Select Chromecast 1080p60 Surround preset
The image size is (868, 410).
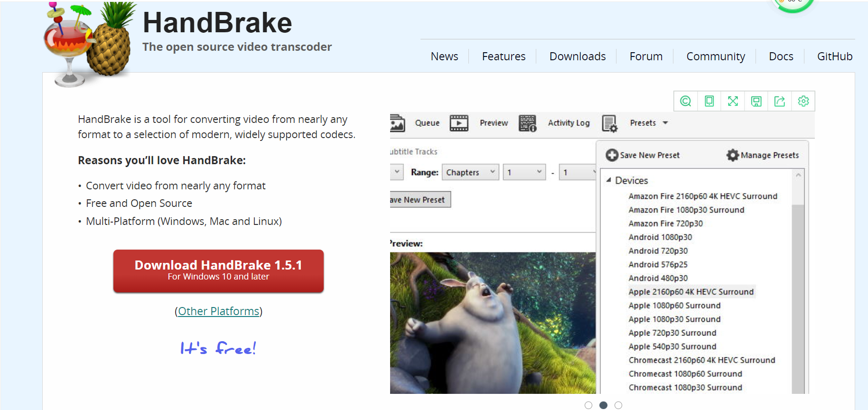(685, 374)
